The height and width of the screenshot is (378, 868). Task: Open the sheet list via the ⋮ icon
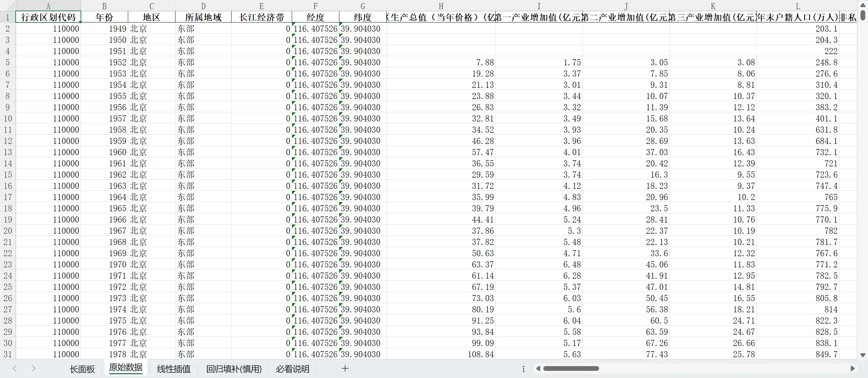tap(523, 369)
